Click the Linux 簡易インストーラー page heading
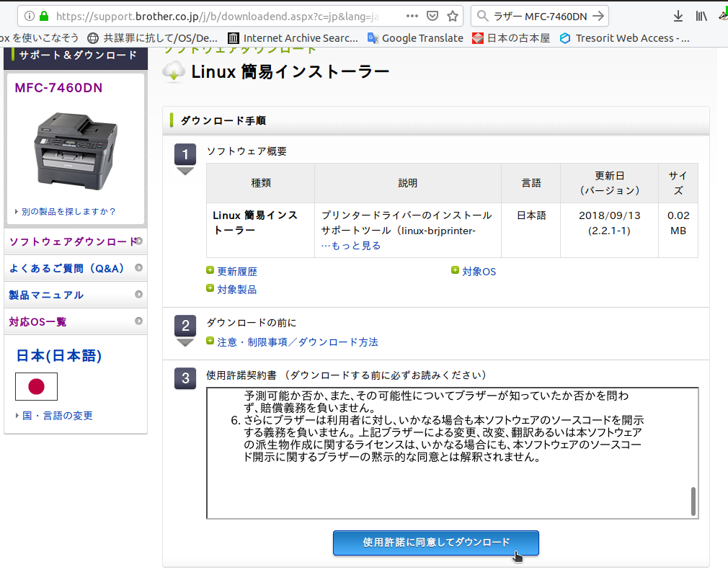 290,71
